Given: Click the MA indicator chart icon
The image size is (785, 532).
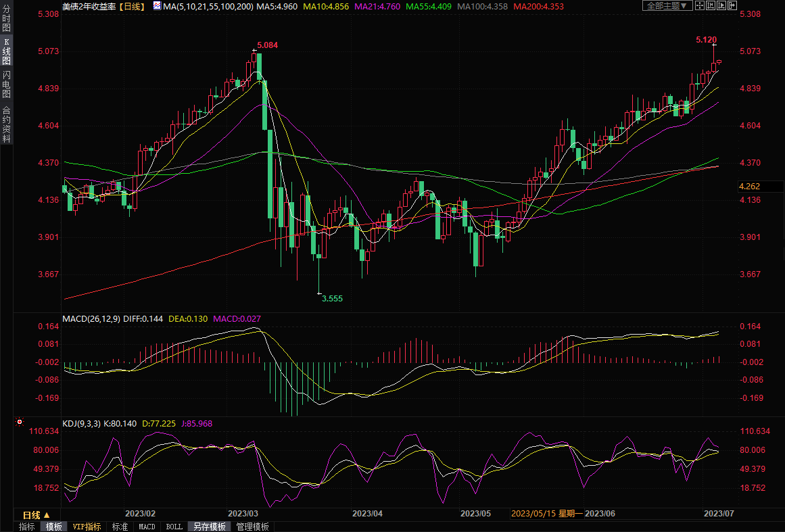Looking at the screenshot, I should 158,6.
